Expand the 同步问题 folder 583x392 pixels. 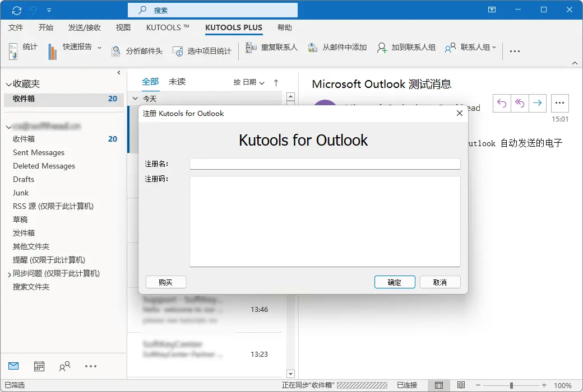tap(10, 274)
